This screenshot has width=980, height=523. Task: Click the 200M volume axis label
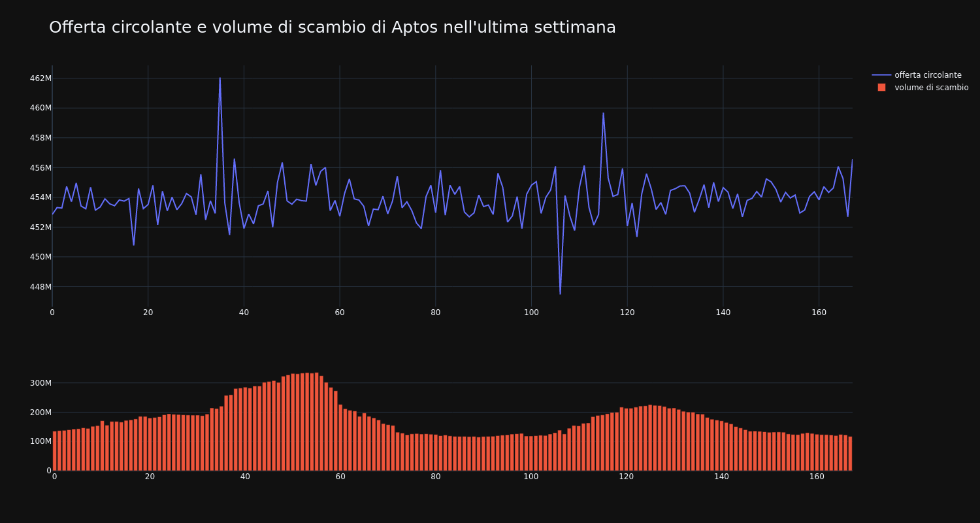[x=41, y=413]
